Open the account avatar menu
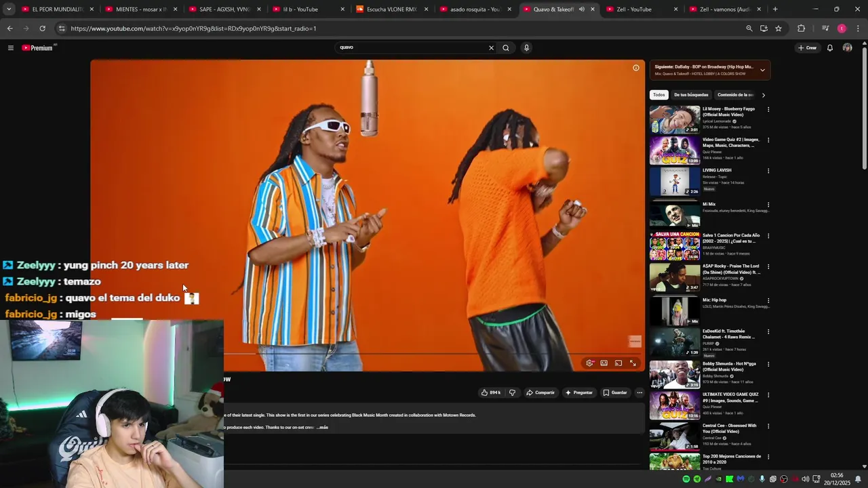 point(847,48)
